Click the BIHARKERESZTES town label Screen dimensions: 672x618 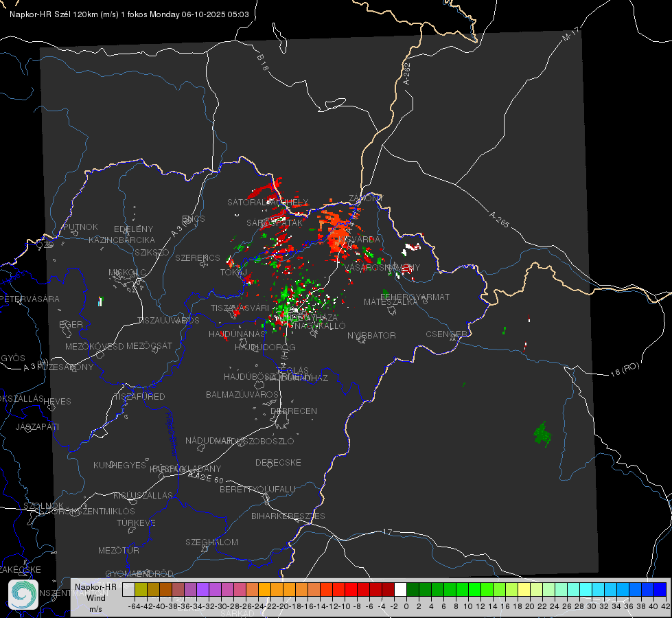[x=288, y=516]
